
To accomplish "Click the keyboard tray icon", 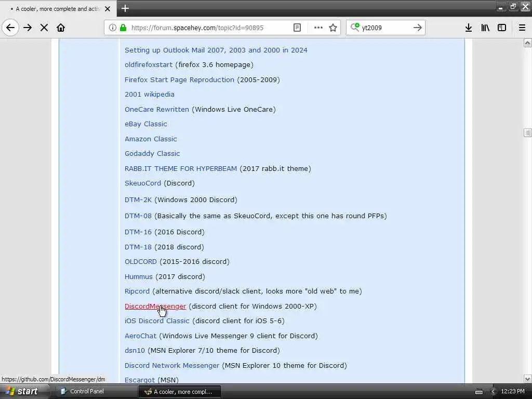I will click(479, 392).
